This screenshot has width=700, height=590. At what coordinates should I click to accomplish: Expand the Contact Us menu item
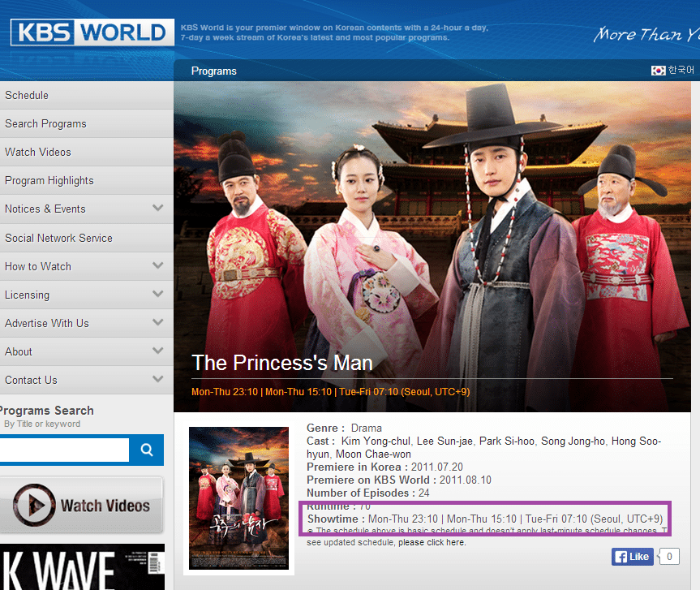pos(157,379)
